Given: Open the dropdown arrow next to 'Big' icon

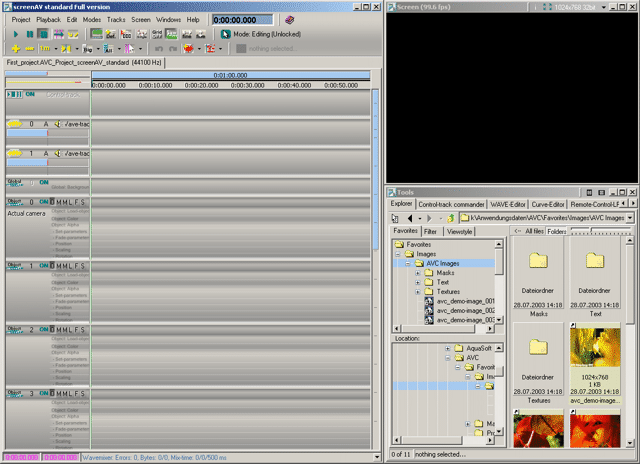Looking at the screenshot, I should coord(98,49).
